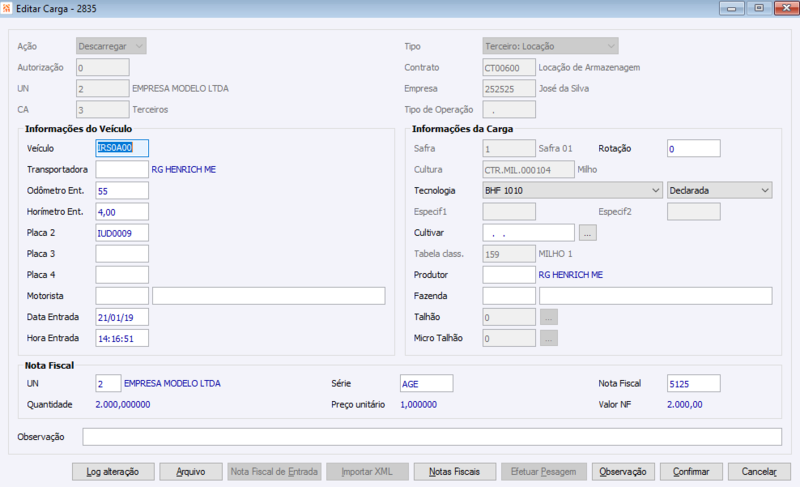Click the Cultivar input field
Viewport: 800px width, 487px height.
click(x=529, y=233)
